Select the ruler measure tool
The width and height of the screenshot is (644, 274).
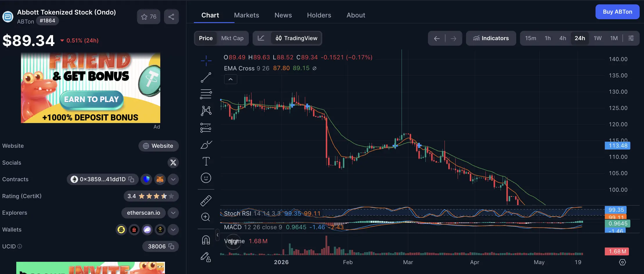click(206, 201)
